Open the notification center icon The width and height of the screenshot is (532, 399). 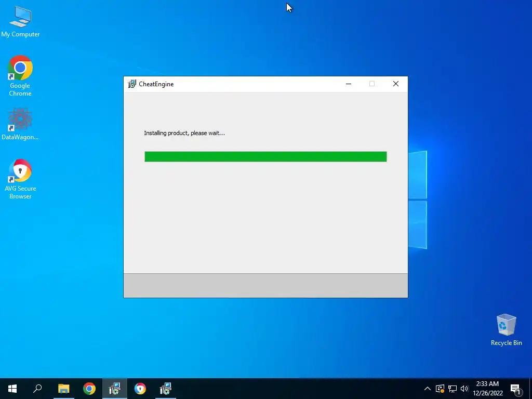point(516,389)
